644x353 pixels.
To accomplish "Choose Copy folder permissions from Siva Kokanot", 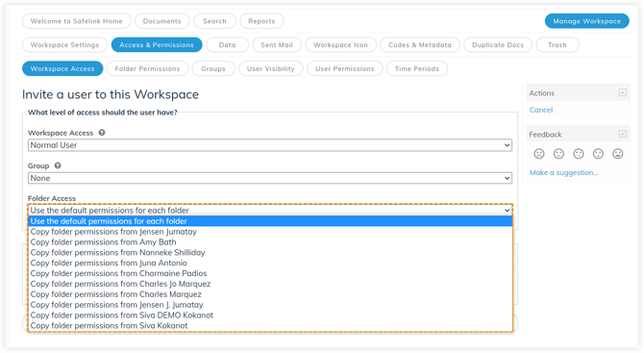I will [x=270, y=326].
